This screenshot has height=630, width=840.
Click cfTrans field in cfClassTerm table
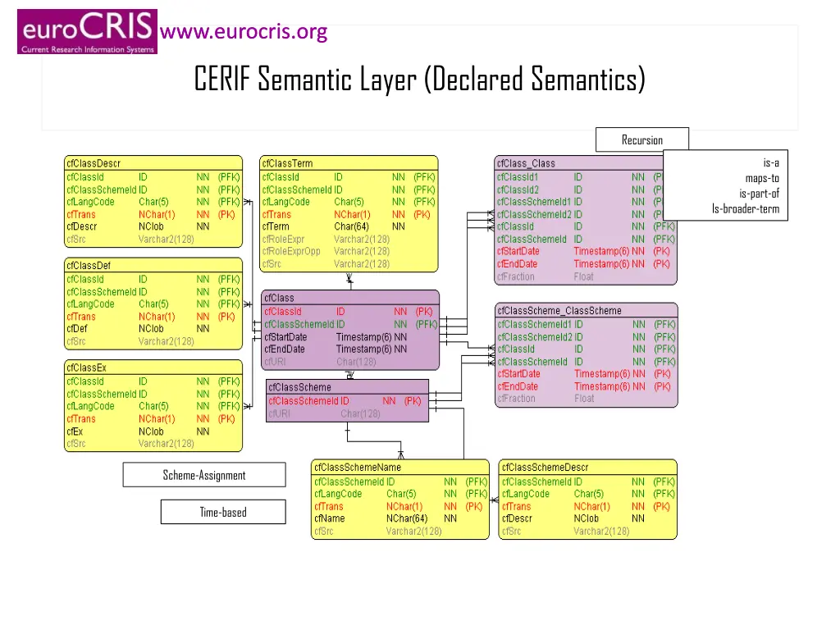click(349, 214)
